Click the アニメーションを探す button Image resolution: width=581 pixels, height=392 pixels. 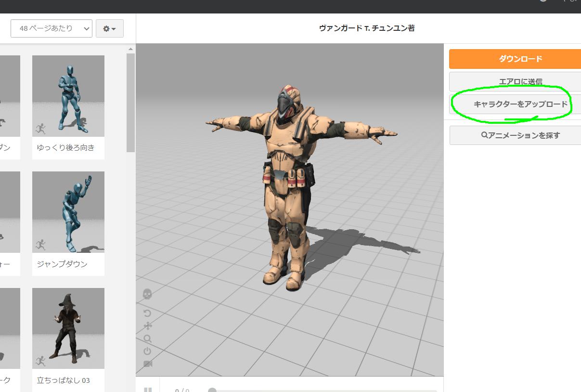click(515, 135)
